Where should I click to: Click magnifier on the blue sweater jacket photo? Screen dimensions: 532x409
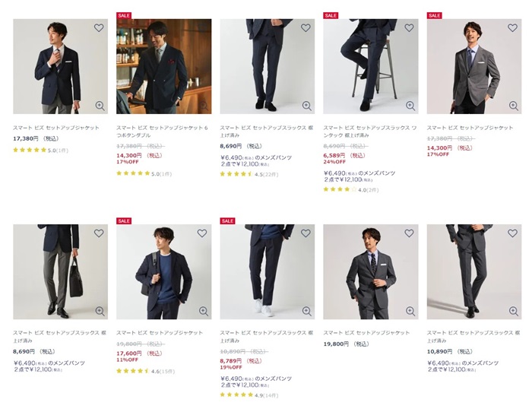point(203,311)
